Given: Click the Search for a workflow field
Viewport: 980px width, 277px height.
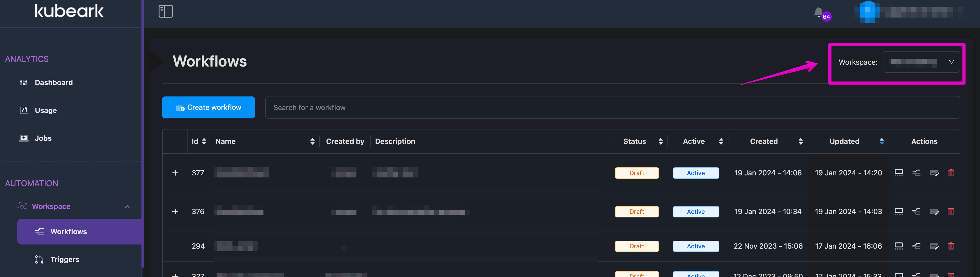Looking at the screenshot, I should [612, 108].
